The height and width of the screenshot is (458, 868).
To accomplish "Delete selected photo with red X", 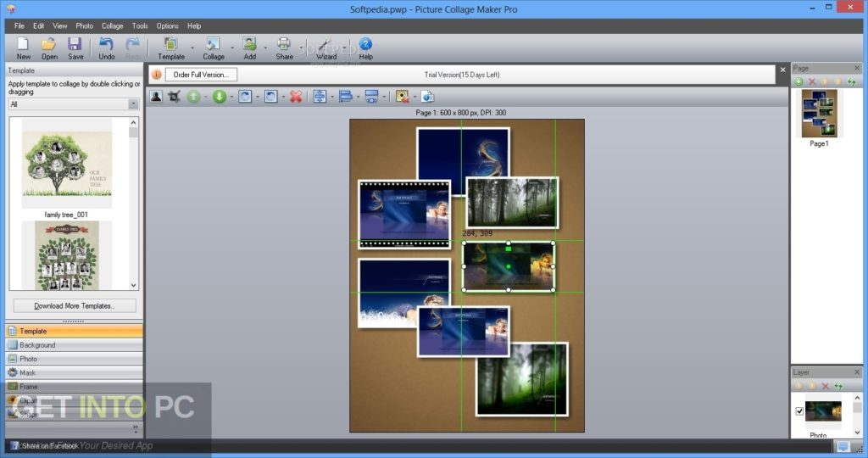I will 296,97.
